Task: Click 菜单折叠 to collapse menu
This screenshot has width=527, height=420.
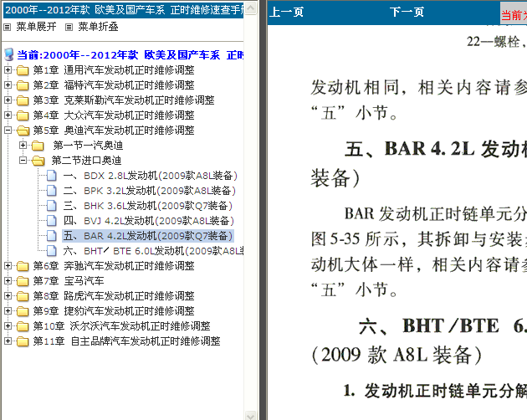Action: [98, 27]
